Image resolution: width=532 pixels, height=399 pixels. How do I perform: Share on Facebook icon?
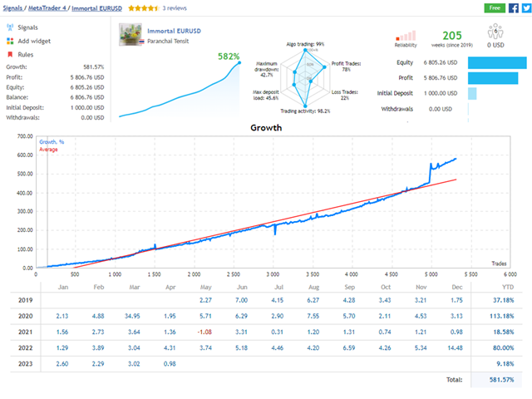pos(514,7)
